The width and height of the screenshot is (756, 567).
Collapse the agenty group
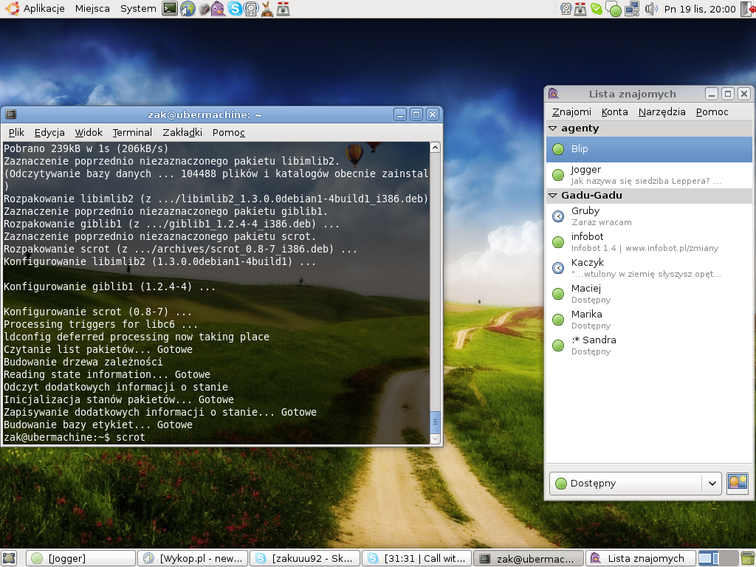552,129
